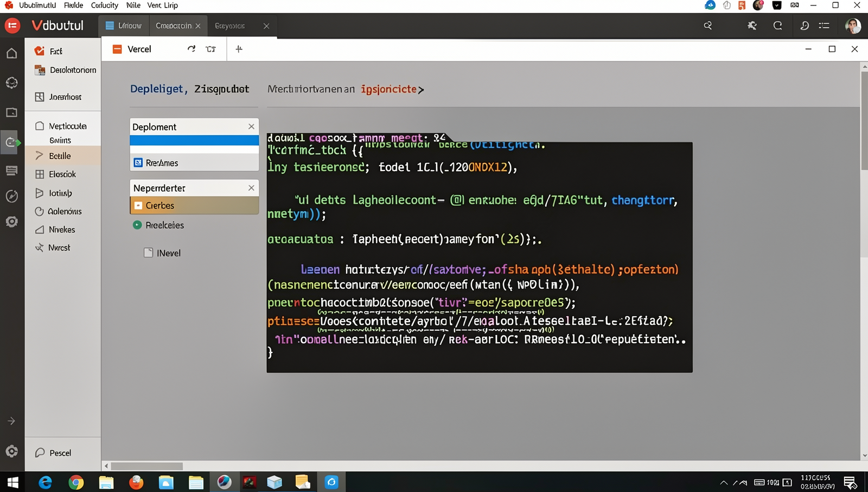Launch Chrome from the taskbar
Image resolution: width=868 pixels, height=492 pixels.
(x=76, y=482)
